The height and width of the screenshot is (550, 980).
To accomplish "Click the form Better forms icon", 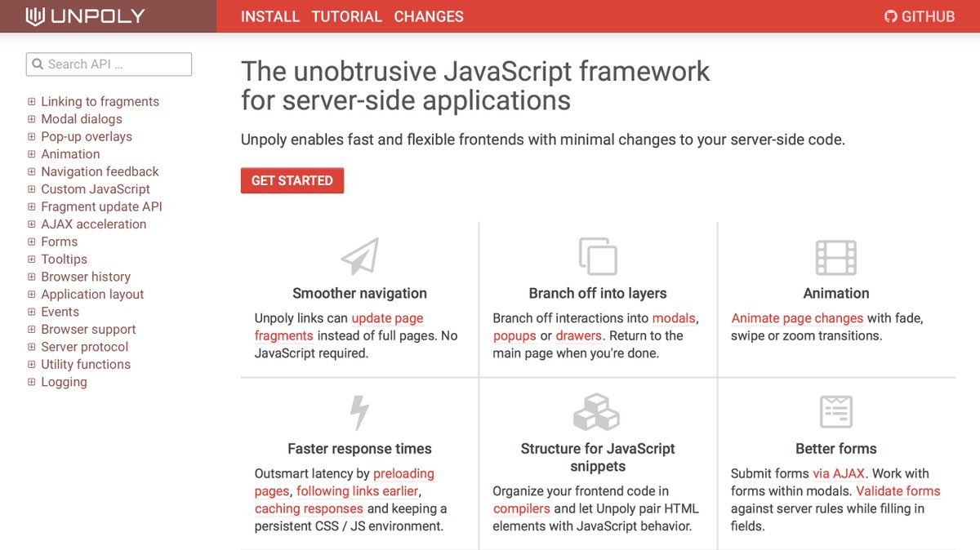I will pos(836,412).
